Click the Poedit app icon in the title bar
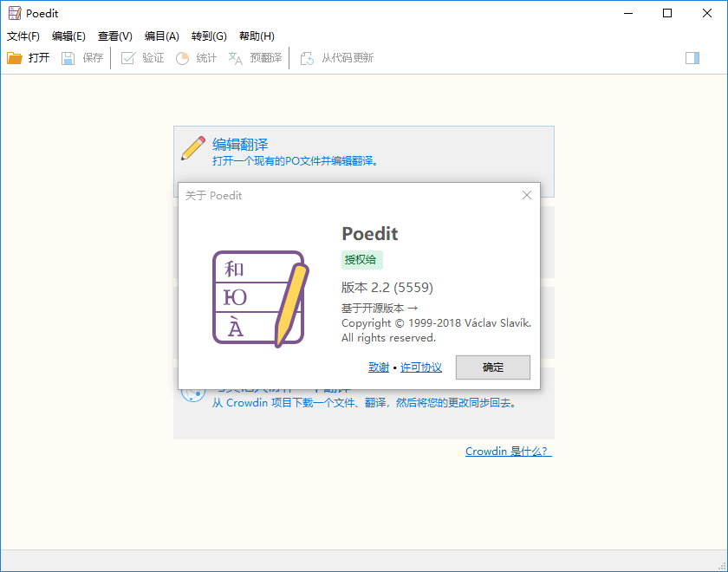Screen dimensions: 728x572 (x=15, y=13)
